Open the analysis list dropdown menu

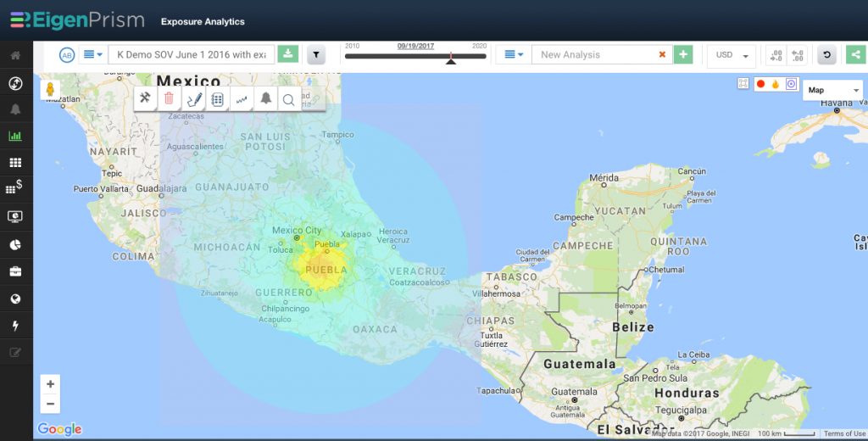click(x=514, y=54)
